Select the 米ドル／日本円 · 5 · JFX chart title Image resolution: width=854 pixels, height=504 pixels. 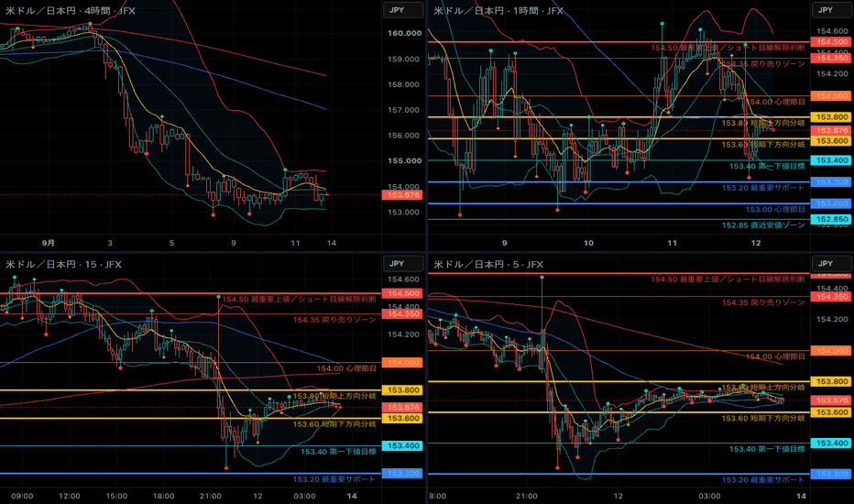click(x=488, y=264)
